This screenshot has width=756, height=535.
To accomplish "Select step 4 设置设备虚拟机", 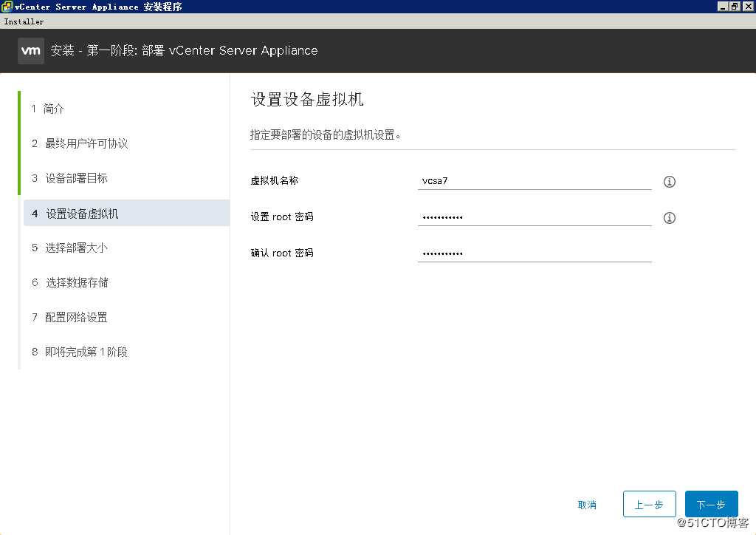I will pos(126,214).
